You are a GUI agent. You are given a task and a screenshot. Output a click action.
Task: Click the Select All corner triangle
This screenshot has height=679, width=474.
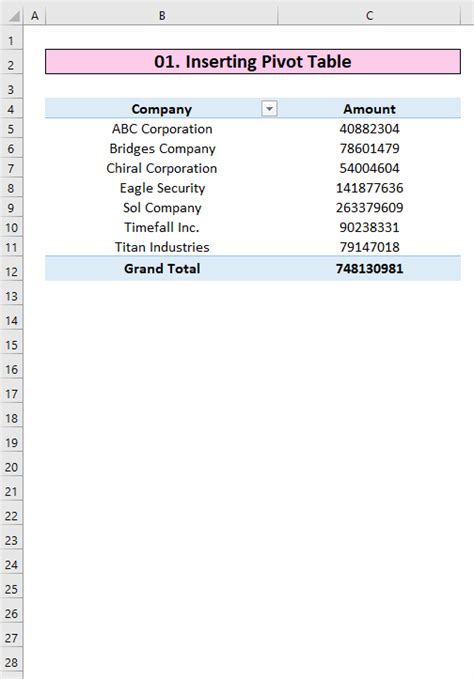coord(13,16)
